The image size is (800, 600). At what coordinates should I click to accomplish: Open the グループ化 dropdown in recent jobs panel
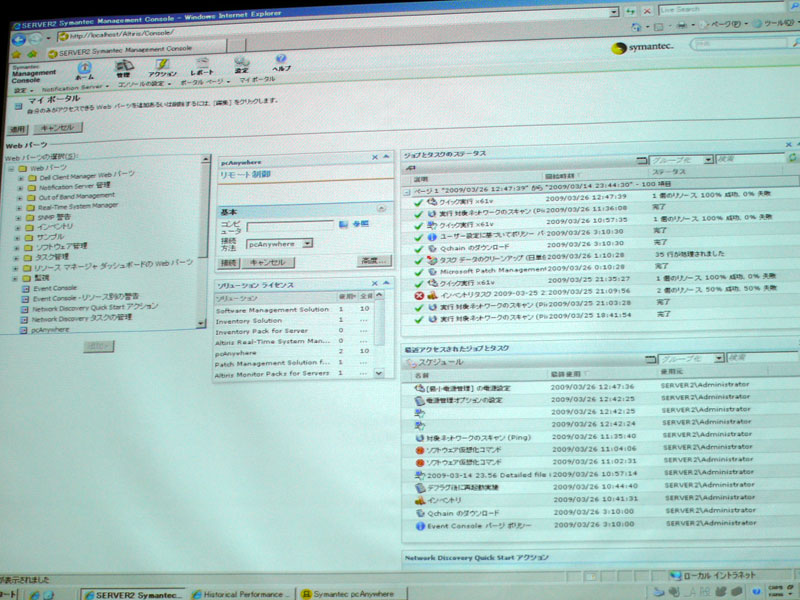coord(719,358)
